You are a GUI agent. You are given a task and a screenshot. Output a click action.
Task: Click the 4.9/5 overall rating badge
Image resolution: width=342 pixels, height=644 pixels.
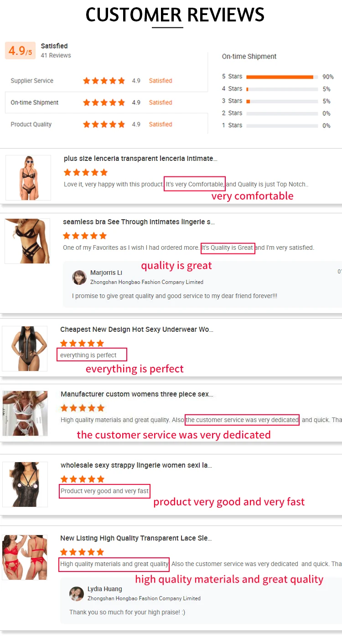point(20,51)
